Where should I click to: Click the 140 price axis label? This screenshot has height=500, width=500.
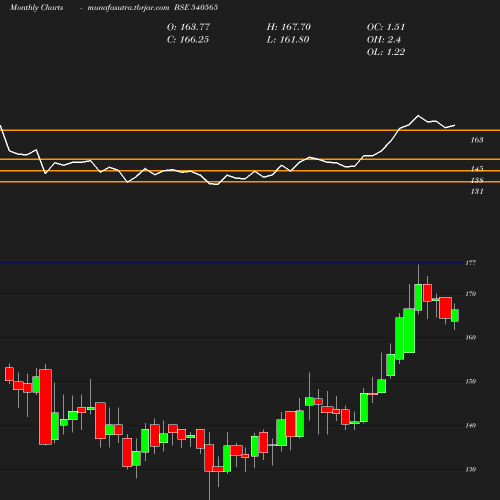click(471, 426)
